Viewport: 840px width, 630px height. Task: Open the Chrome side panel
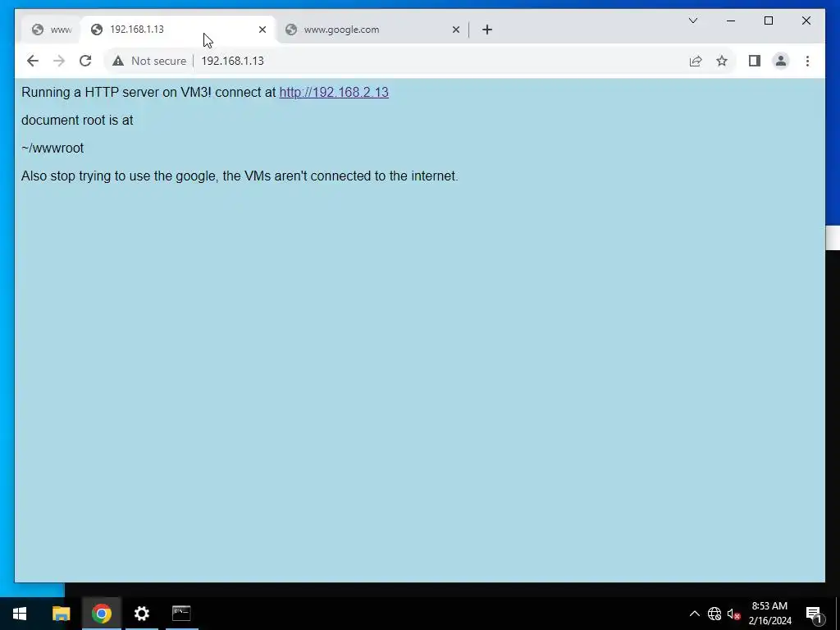point(755,61)
